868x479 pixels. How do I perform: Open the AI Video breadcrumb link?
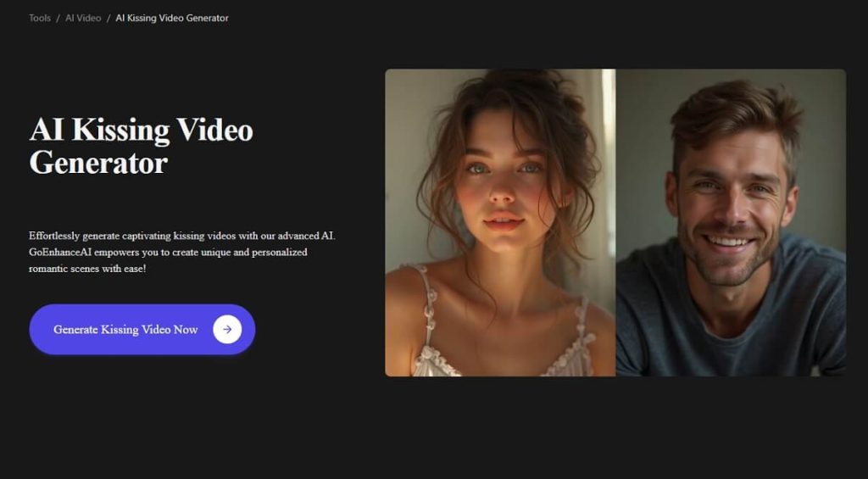pos(83,19)
